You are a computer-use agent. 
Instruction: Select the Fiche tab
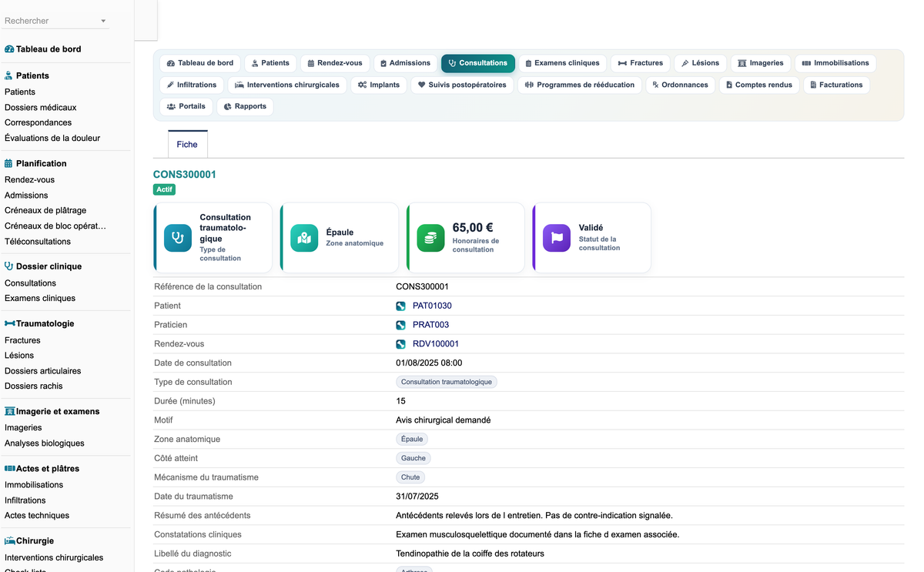187,144
